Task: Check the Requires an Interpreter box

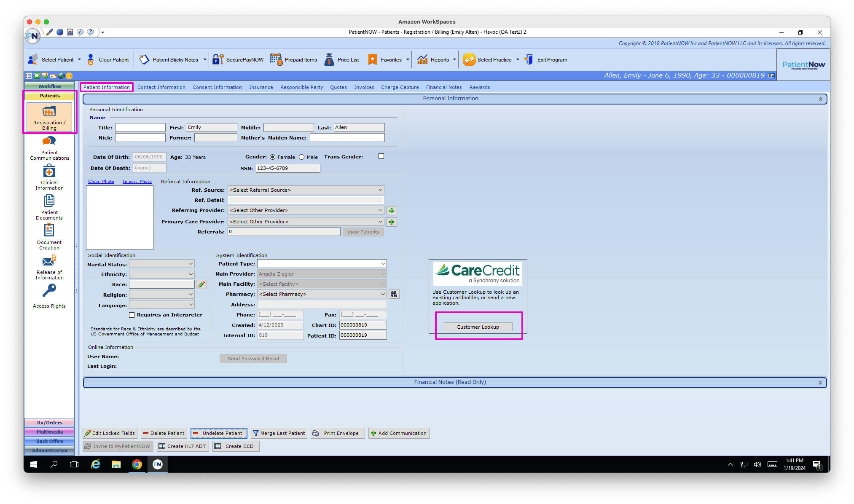Action: [132, 315]
